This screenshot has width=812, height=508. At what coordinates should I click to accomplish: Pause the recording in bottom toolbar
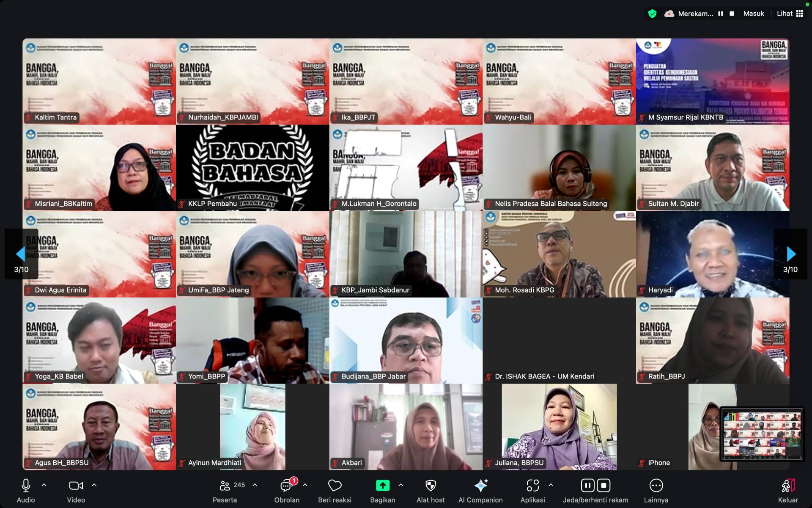pos(587,486)
